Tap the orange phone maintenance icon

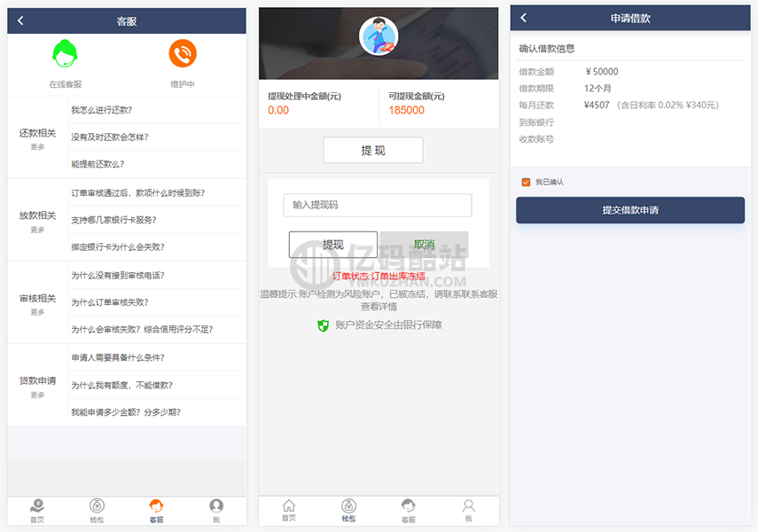[183, 55]
